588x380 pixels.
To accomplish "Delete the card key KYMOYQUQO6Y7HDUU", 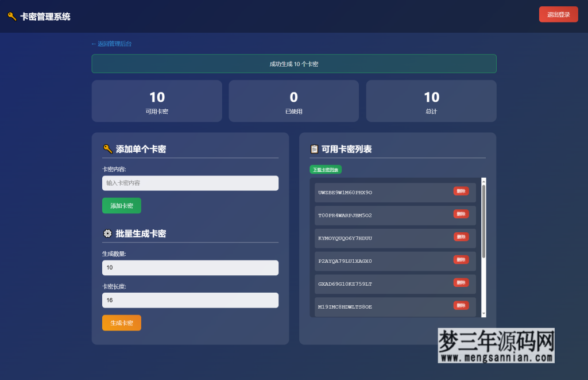I will (461, 237).
